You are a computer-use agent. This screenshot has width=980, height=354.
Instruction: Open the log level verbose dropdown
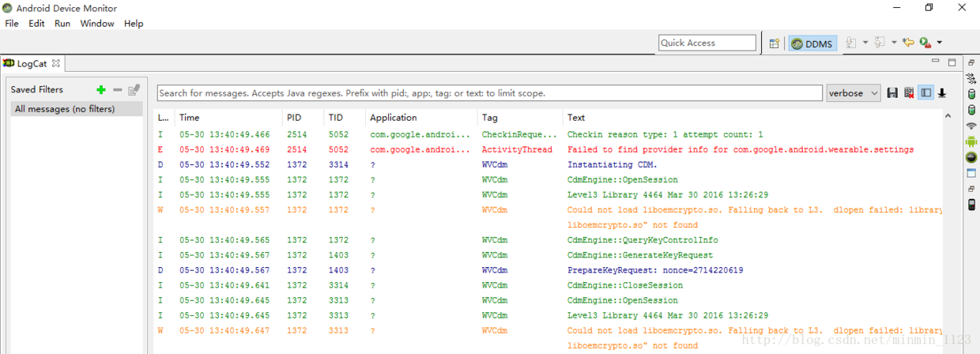click(x=854, y=93)
